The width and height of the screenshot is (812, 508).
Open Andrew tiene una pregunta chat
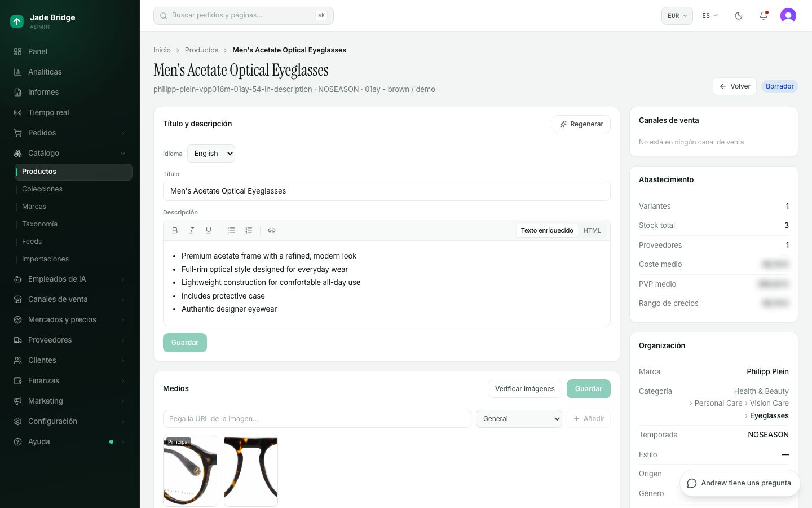click(740, 483)
